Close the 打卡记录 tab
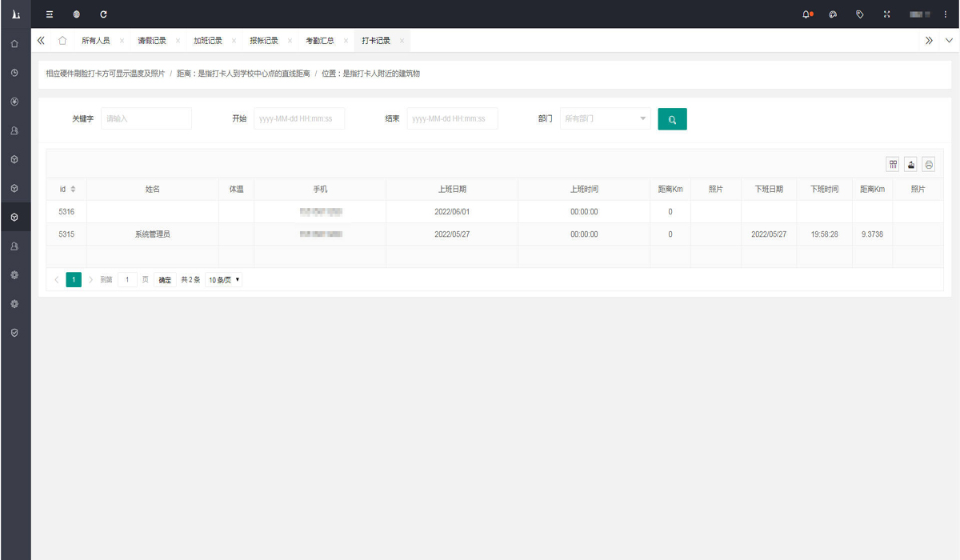 click(402, 41)
